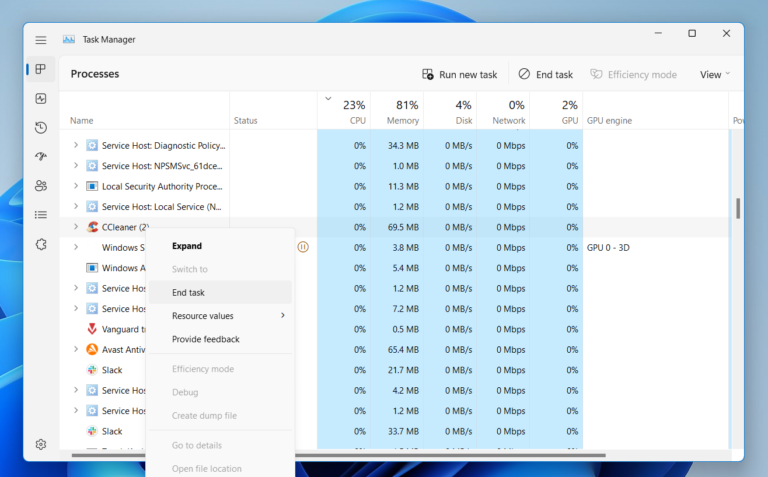Click Switch to in the context menu
This screenshot has height=477, width=768.
[220, 269]
